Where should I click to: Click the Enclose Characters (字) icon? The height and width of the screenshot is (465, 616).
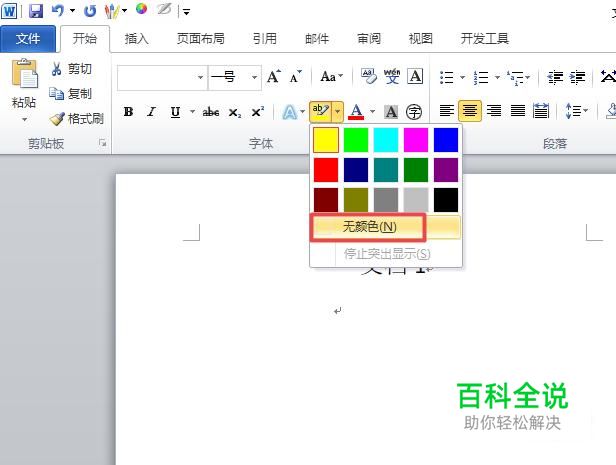(414, 112)
